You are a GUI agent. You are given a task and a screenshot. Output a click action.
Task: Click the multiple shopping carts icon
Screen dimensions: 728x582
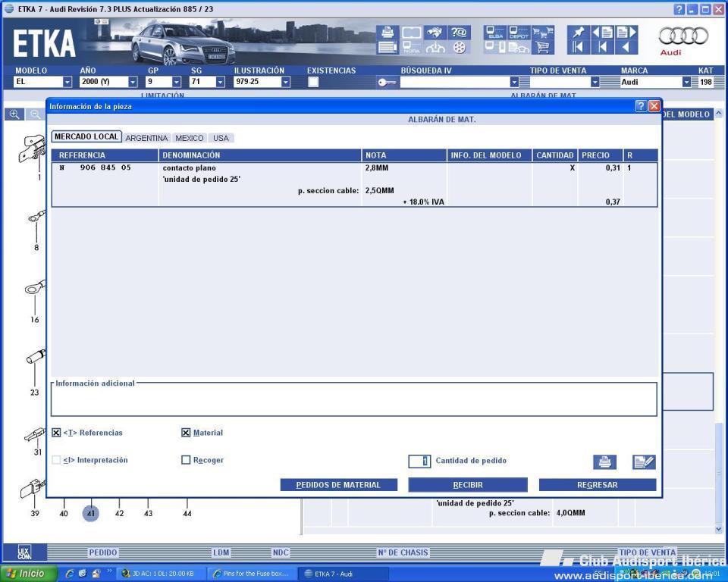click(x=543, y=32)
